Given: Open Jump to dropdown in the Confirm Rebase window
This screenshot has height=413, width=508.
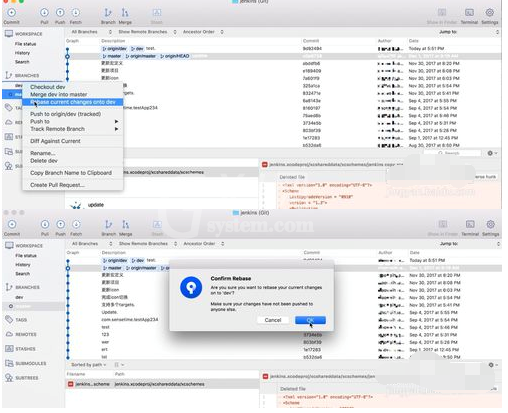Looking at the screenshot, I should 469,244.
